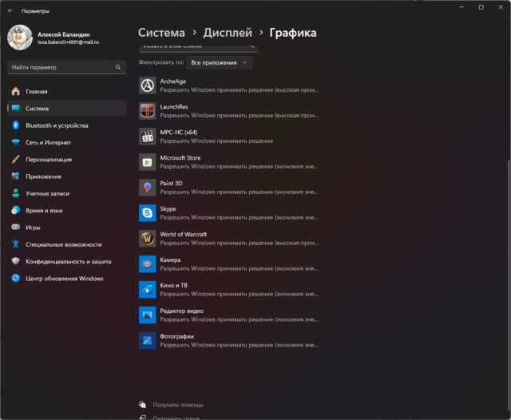This screenshot has width=511, height=420.
Task: Click the back arrow in title bar
Action: click(10, 11)
